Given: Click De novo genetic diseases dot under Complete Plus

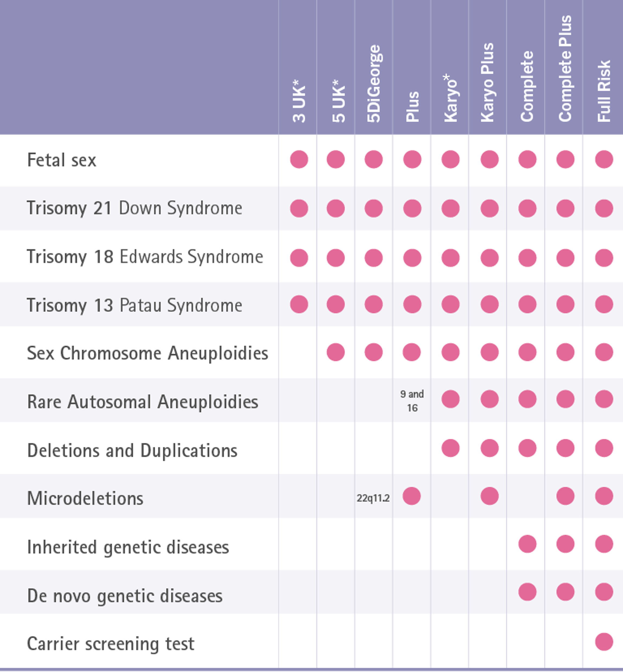Looking at the screenshot, I should pos(565,592).
